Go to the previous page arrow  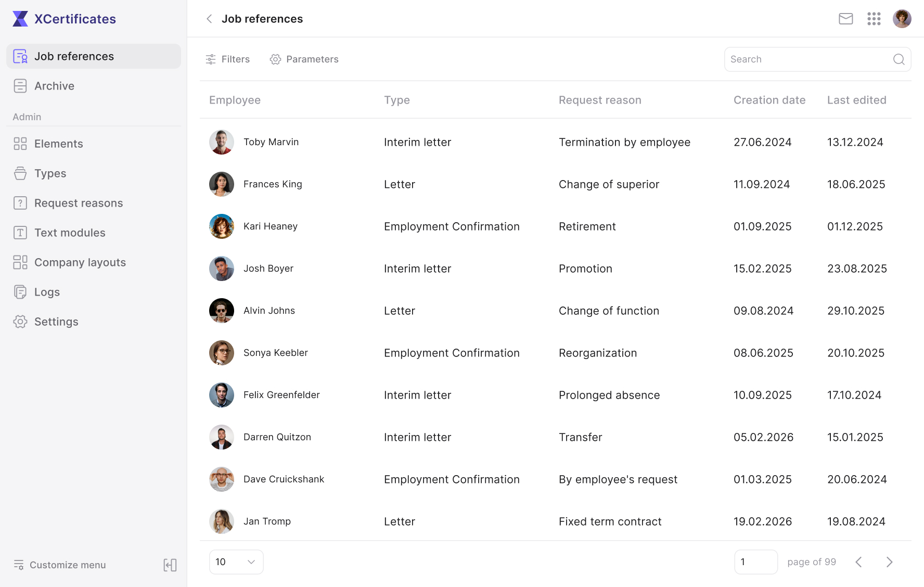(x=859, y=562)
